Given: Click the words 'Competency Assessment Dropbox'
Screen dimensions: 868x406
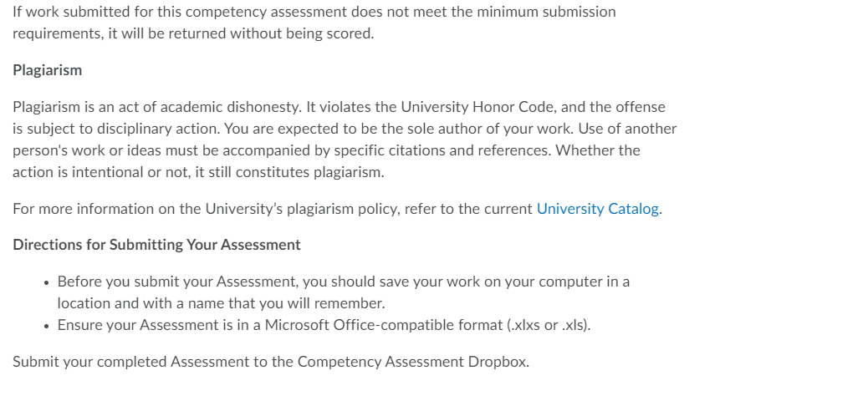Looking at the screenshot, I should (413, 362).
